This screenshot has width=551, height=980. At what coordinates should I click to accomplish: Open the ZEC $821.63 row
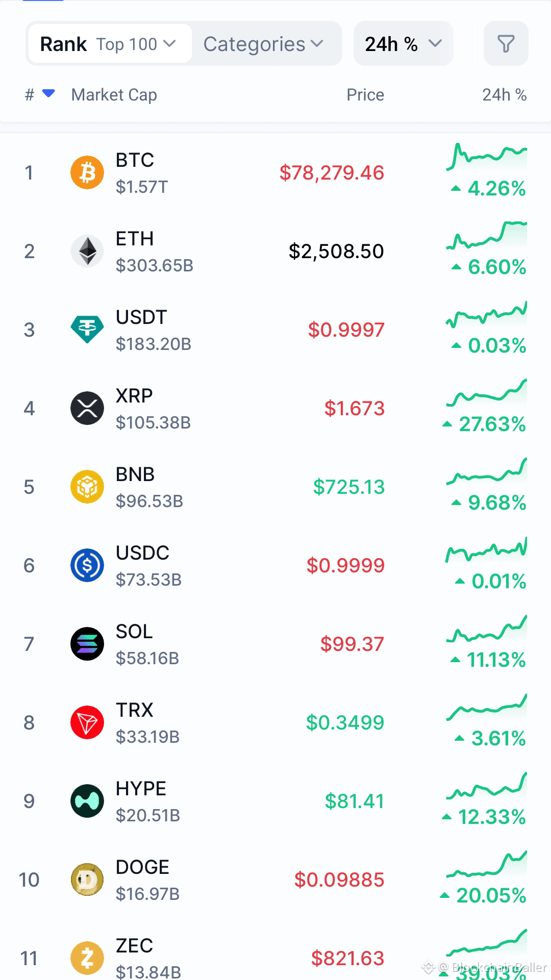275,958
